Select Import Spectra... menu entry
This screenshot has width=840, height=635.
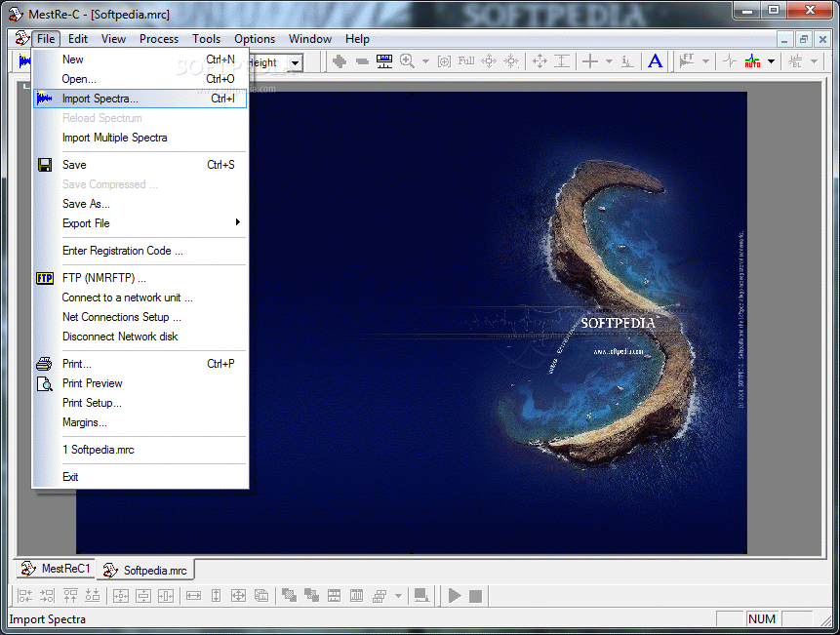[140, 99]
